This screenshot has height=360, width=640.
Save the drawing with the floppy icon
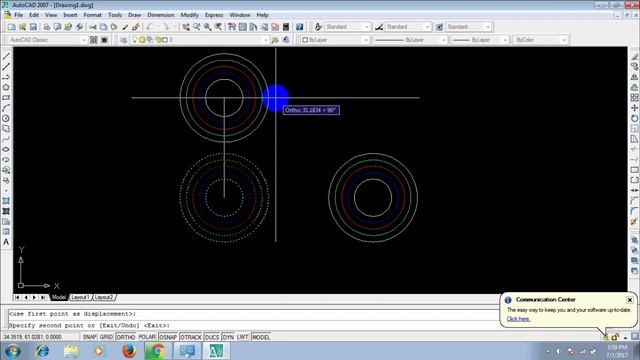[33, 27]
